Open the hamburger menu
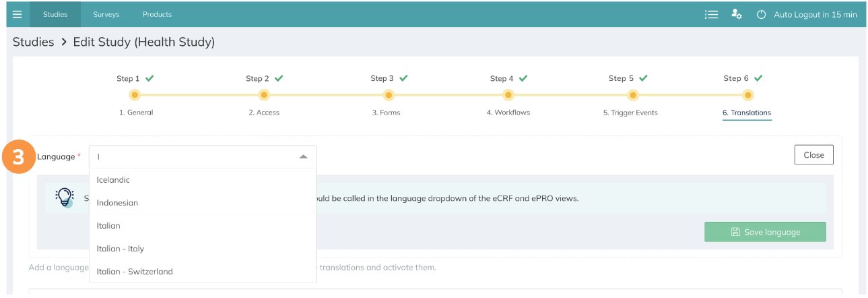Screen dimensions: 868x298 (17, 14)
